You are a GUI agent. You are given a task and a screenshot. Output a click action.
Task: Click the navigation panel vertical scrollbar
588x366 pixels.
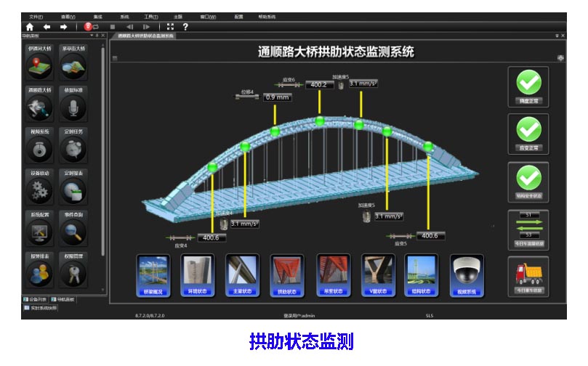(x=103, y=145)
